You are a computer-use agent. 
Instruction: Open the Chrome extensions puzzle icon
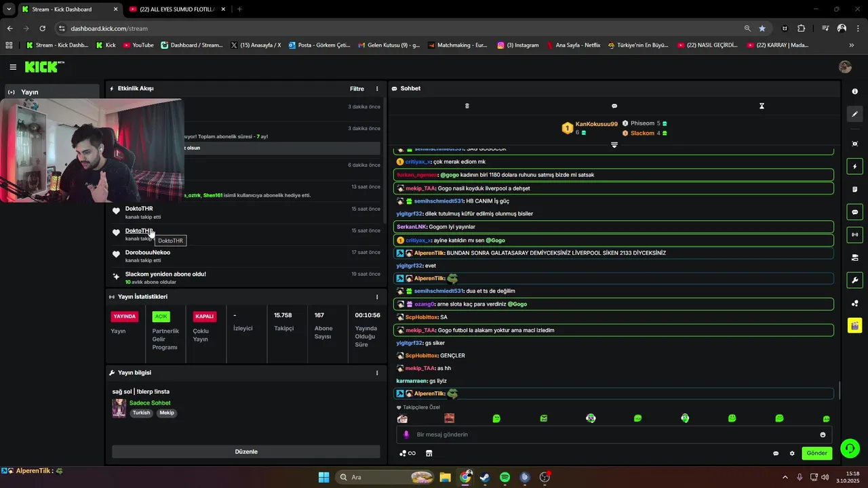(x=802, y=28)
